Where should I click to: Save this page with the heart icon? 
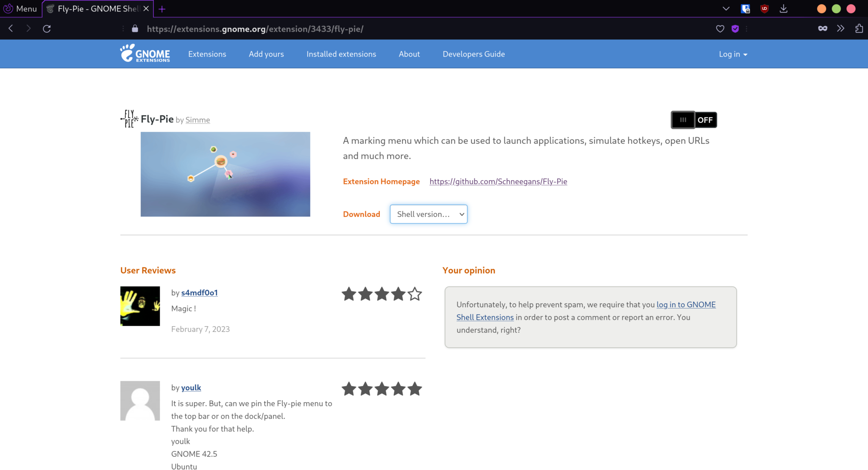tap(720, 29)
